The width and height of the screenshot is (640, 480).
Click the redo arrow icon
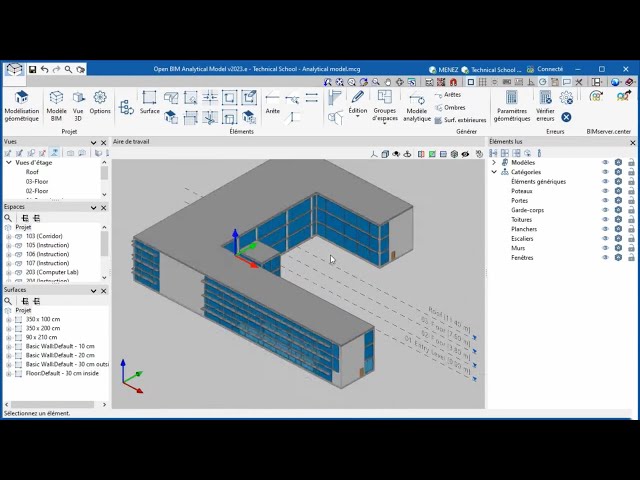(56, 69)
